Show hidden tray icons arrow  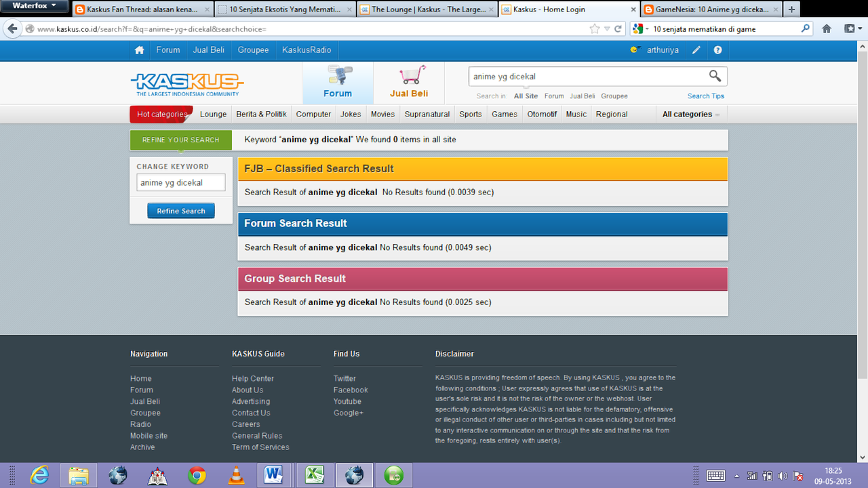(737, 476)
